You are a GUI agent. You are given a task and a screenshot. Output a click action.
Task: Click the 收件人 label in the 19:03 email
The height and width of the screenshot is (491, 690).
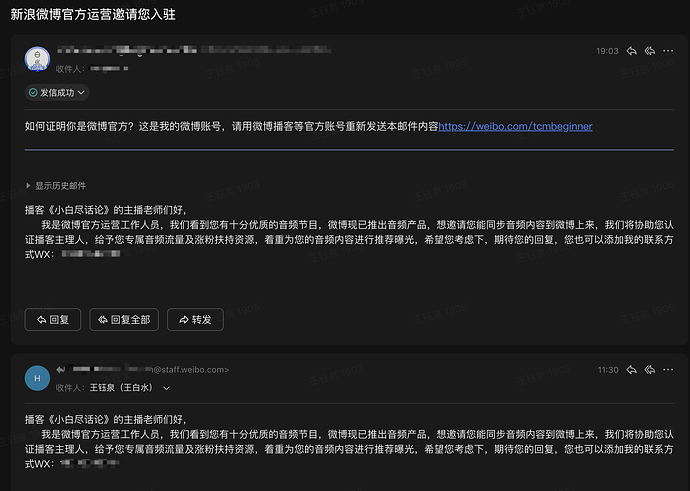pyautogui.click(x=70, y=69)
